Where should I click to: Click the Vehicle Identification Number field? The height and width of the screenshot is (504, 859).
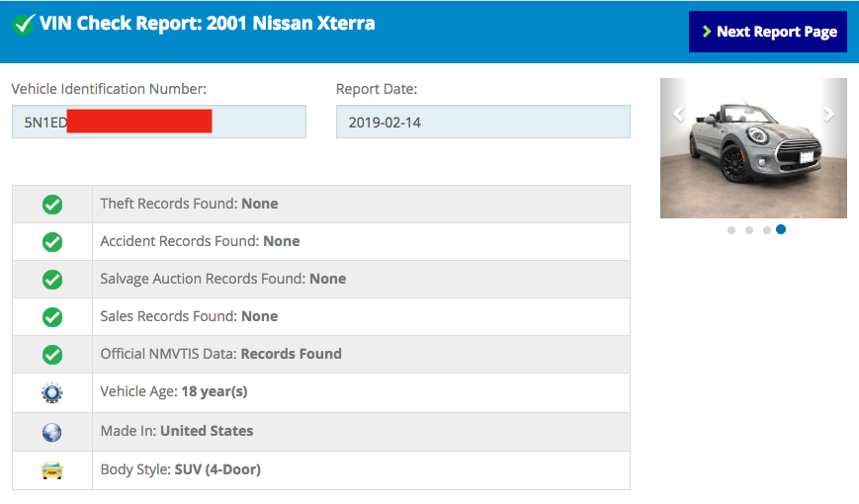click(x=159, y=122)
